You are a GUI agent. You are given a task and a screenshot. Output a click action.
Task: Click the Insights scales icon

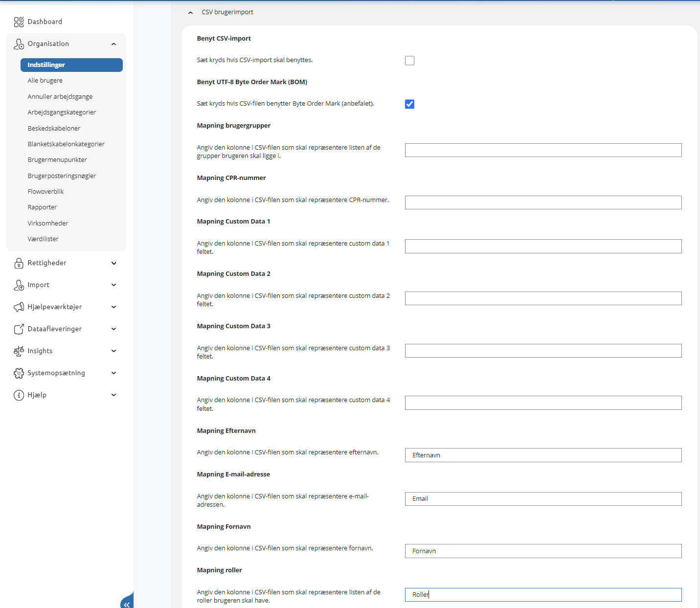pos(19,351)
